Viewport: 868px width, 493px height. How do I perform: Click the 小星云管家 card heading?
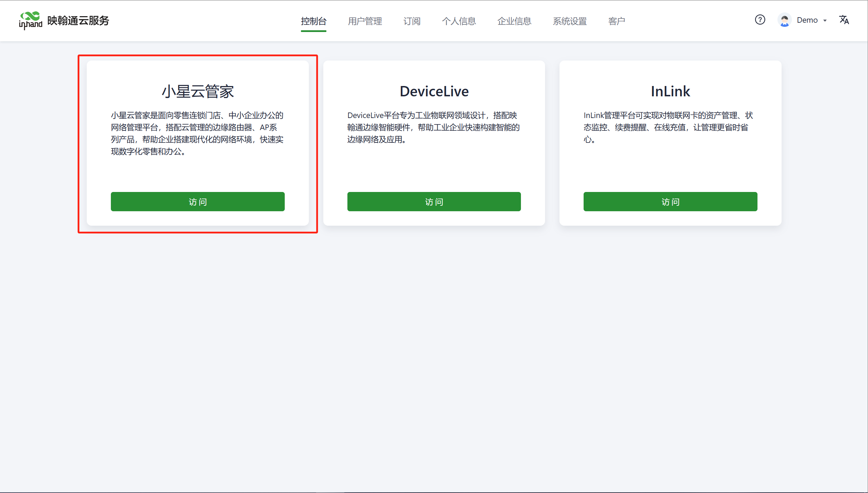pyautogui.click(x=198, y=92)
